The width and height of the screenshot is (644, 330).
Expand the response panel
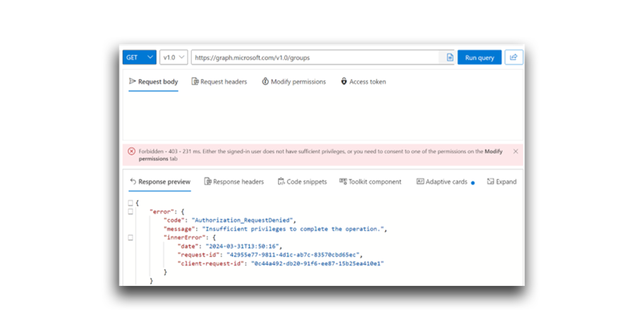501,181
